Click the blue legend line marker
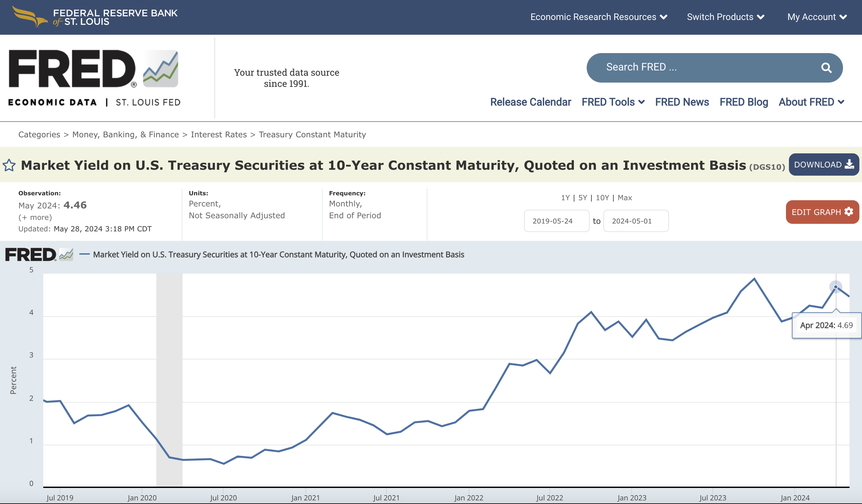862x504 pixels. point(85,254)
